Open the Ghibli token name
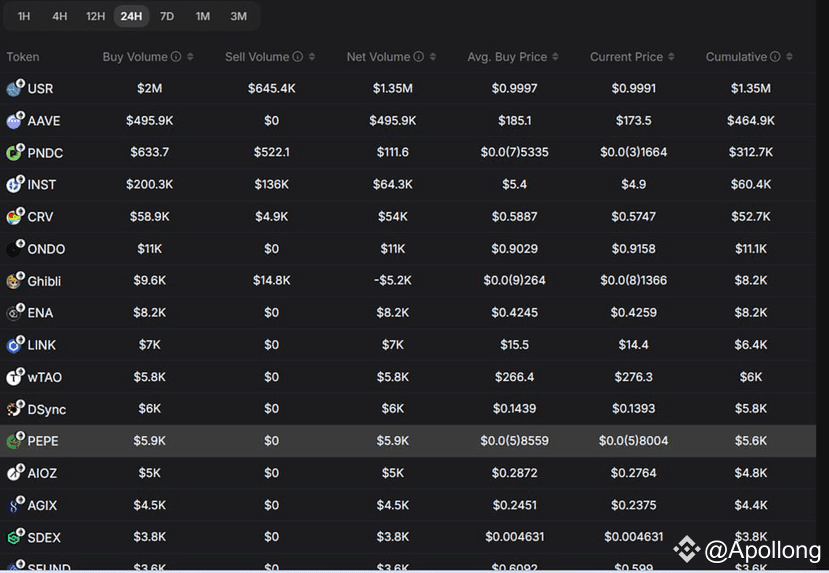The width and height of the screenshot is (829, 573). 44,281
